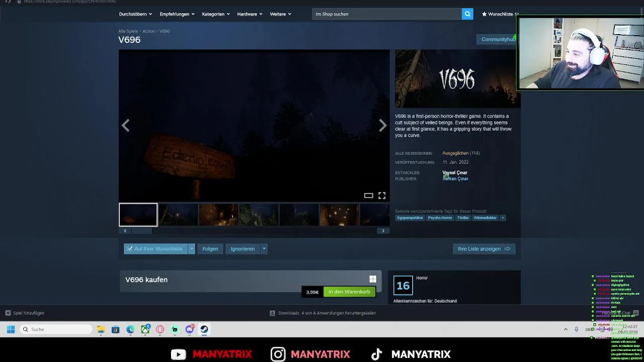
Task: Open Xbox app from taskbar
Action: (x=145, y=329)
